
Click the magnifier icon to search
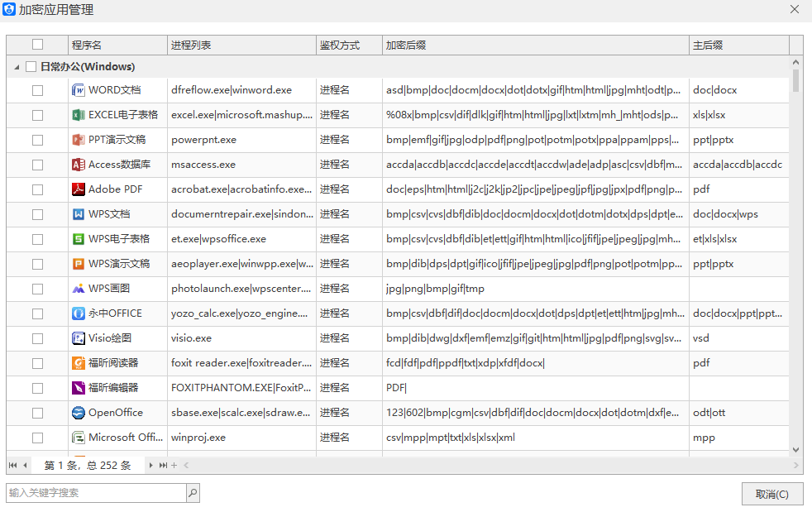click(192, 492)
